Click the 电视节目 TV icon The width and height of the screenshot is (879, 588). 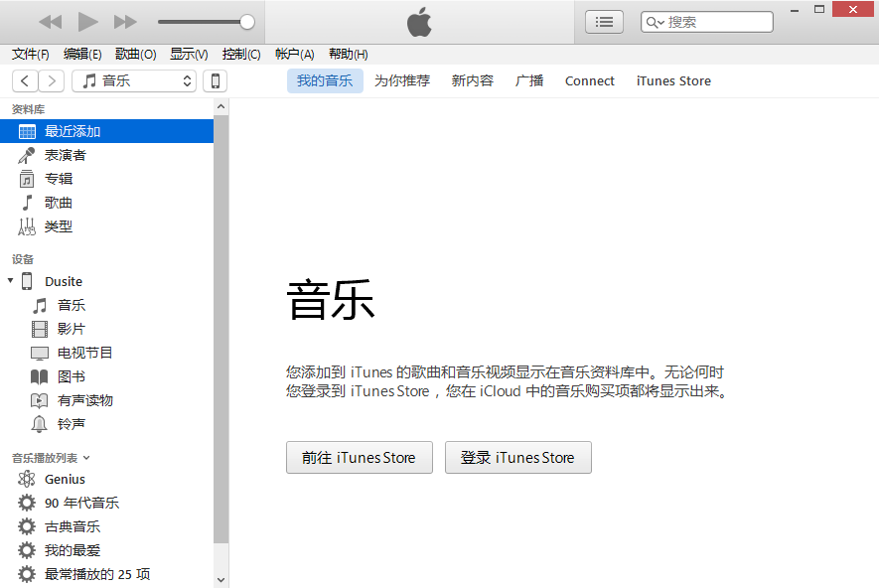[40, 354]
